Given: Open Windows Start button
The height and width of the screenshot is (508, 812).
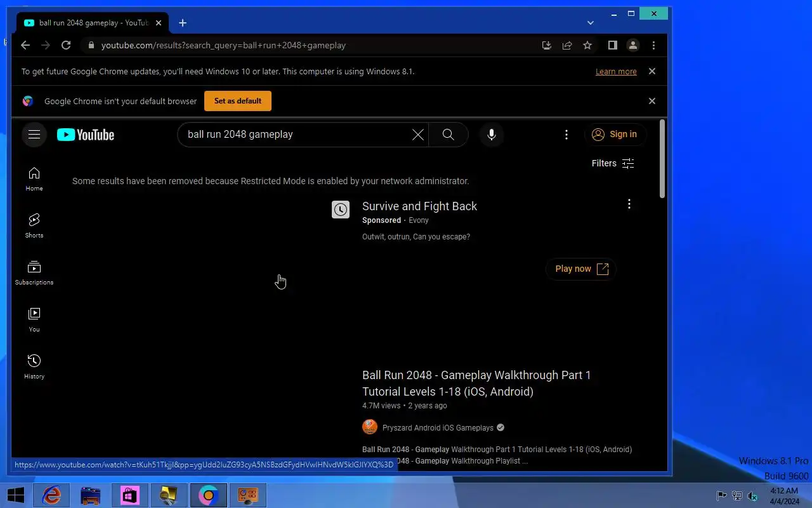Looking at the screenshot, I should [x=16, y=495].
